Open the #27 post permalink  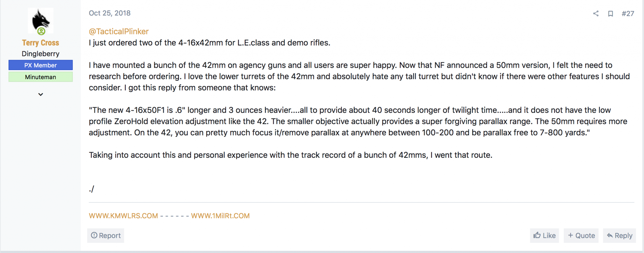tap(628, 14)
